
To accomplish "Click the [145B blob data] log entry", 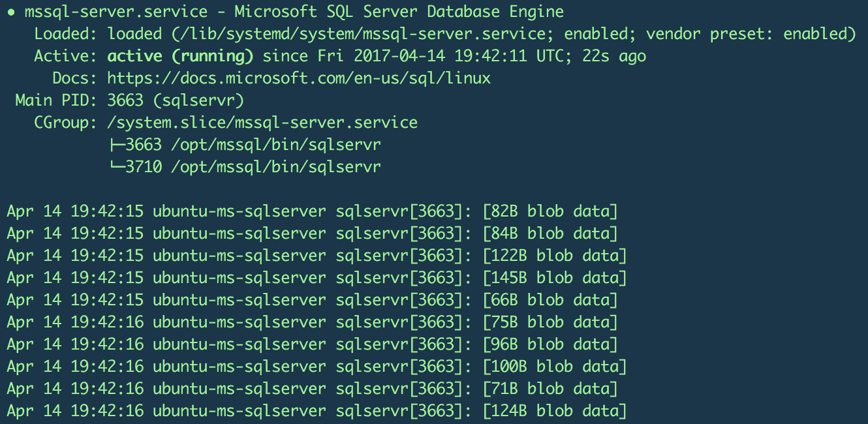I will [554, 278].
